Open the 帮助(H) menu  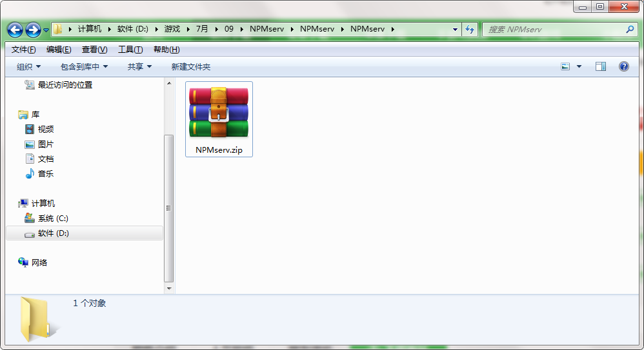click(166, 50)
